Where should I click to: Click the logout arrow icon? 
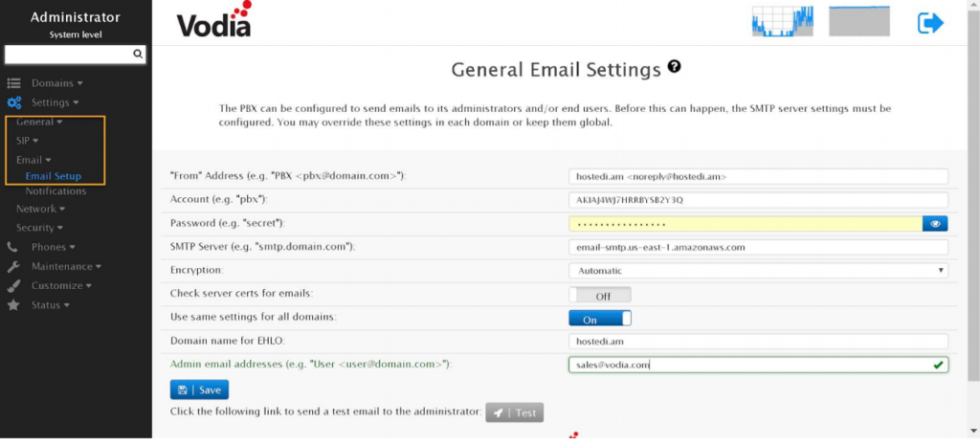(x=930, y=23)
